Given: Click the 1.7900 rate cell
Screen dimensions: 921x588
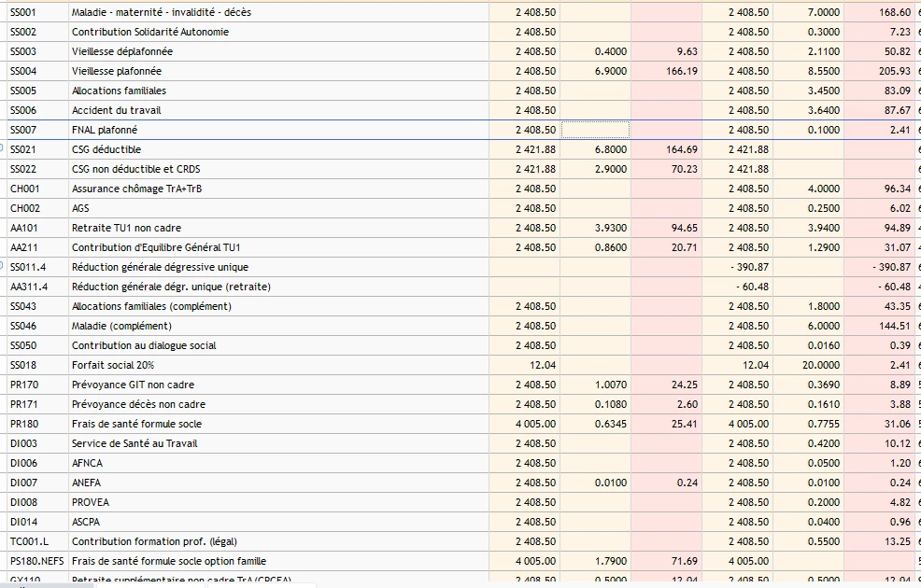Looking at the screenshot, I should tap(595, 561).
